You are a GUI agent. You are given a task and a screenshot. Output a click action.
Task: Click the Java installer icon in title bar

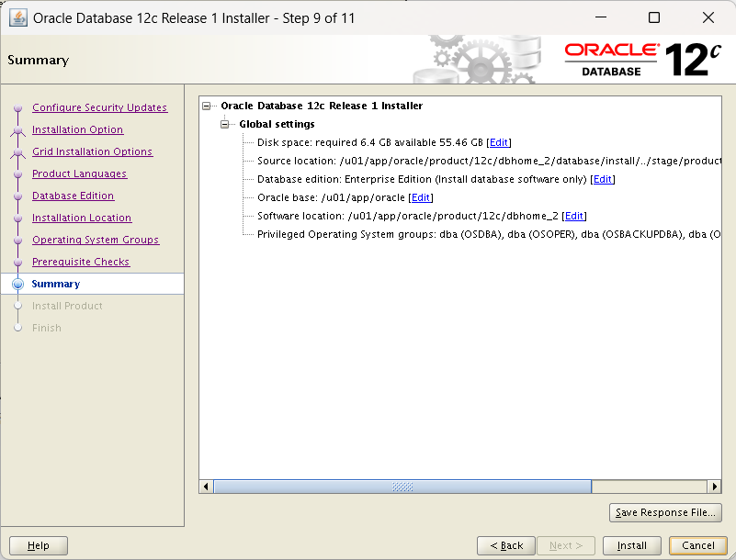(x=17, y=18)
